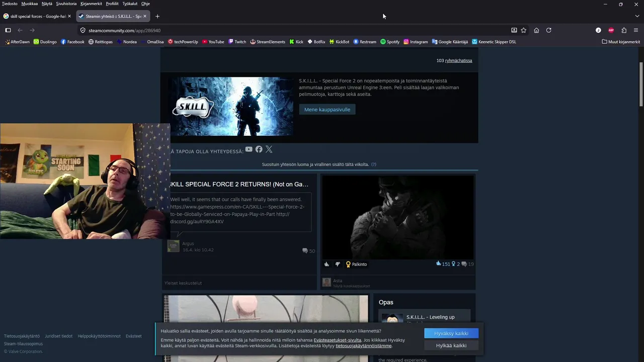Image resolution: width=644 pixels, height=362 pixels.
Task: Open the X (Twitter) social icon
Action: tap(269, 149)
